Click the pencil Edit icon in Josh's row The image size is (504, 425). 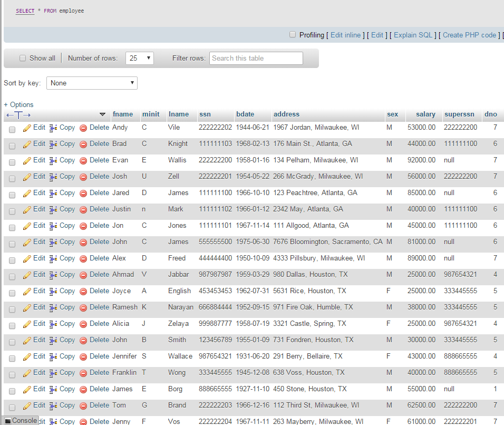click(27, 177)
